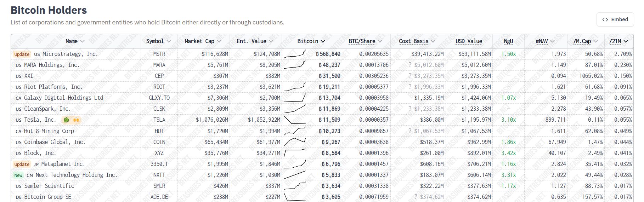Select the ADE.DE symbol cell
The image size is (644, 202).
(159, 197)
